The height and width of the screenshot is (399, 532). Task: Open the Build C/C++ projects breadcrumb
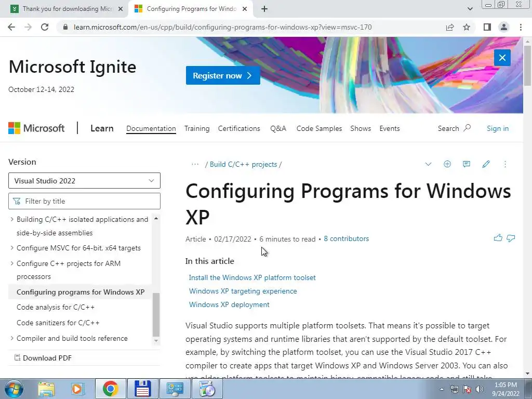click(243, 164)
